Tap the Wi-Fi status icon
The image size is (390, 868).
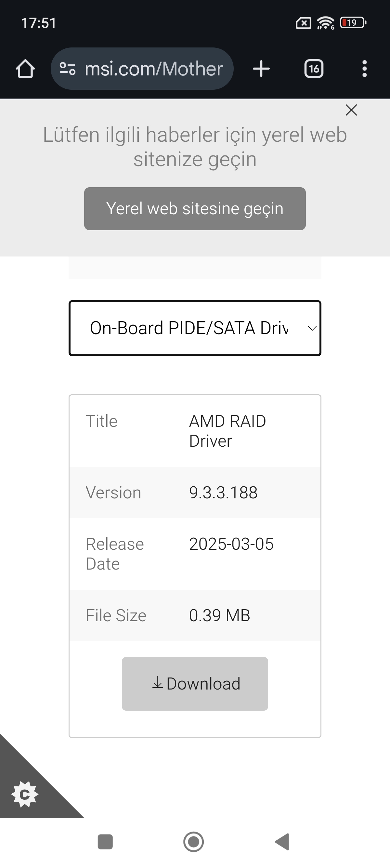click(x=325, y=22)
